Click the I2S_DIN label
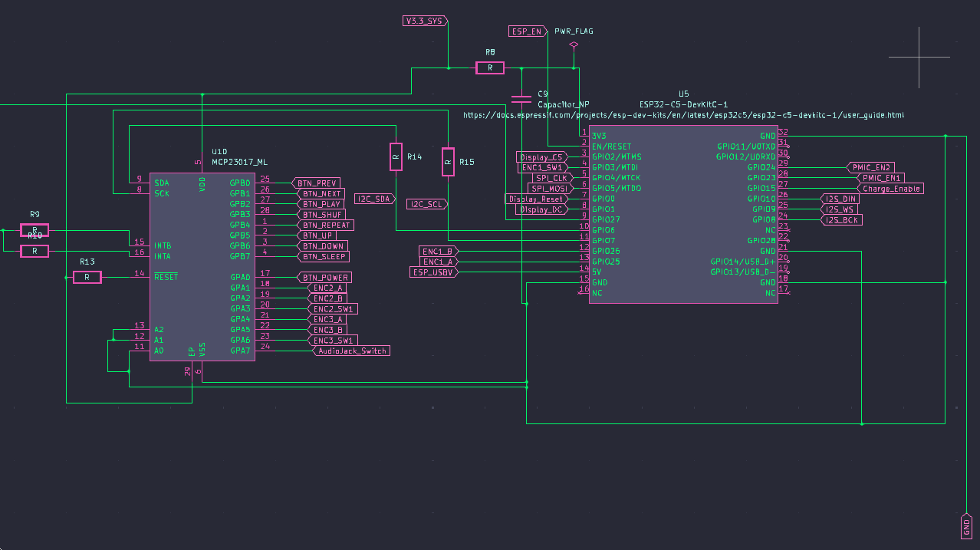The width and height of the screenshot is (980, 550). tap(840, 199)
